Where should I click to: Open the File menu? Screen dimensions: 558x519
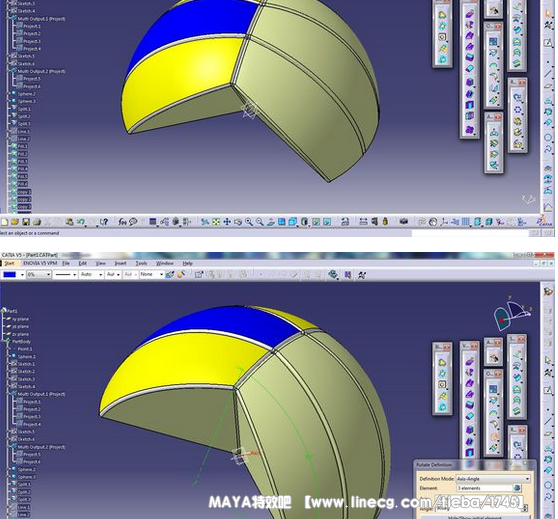(66, 263)
